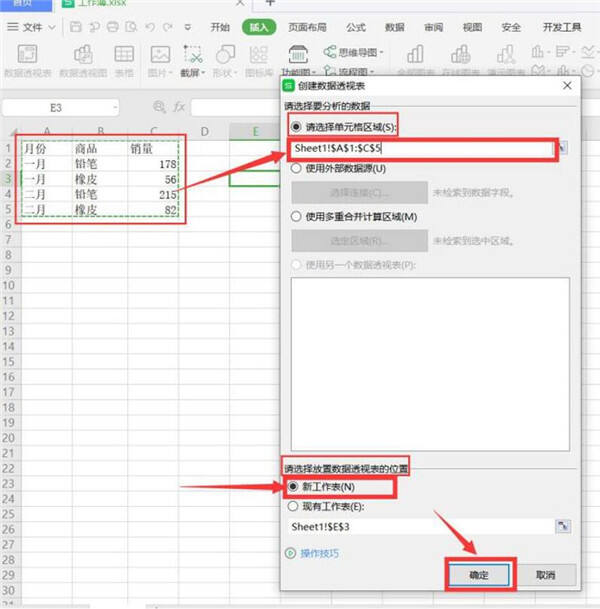Open the 审阅 ribbon tab

point(433,27)
